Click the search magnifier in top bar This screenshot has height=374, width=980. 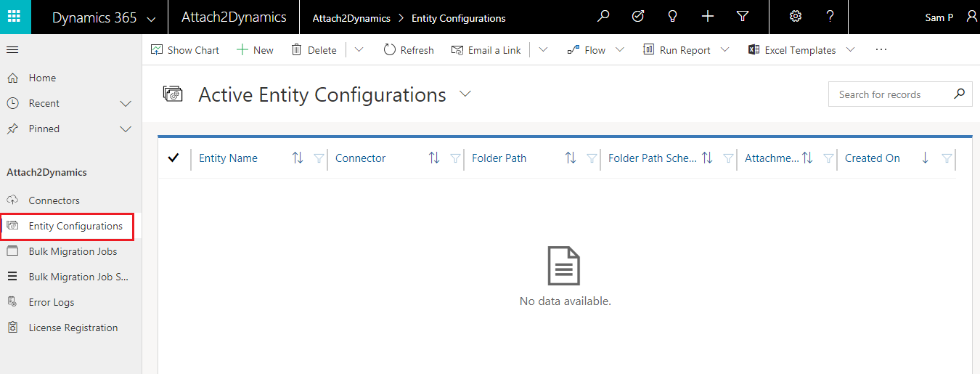[603, 17]
